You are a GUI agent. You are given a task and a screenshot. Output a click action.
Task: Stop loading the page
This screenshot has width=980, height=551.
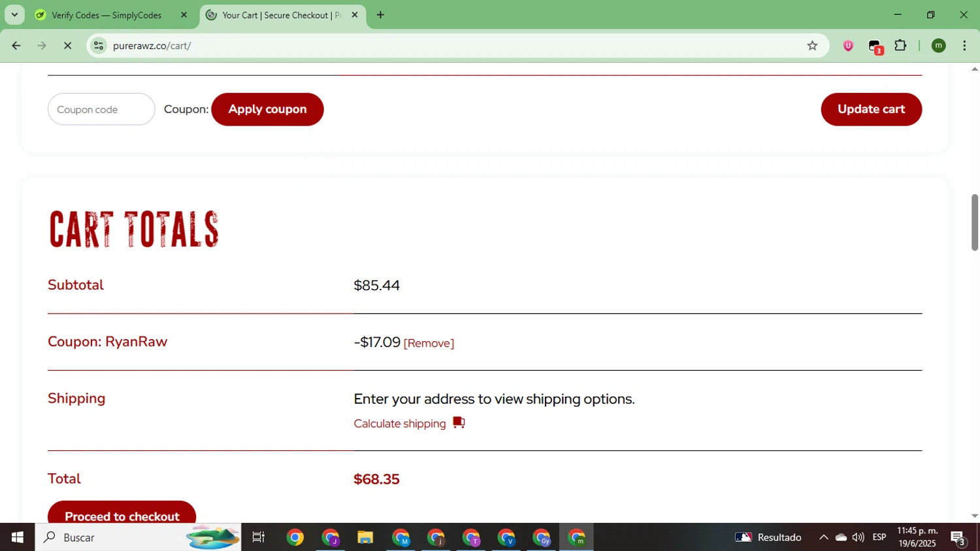tap(67, 46)
